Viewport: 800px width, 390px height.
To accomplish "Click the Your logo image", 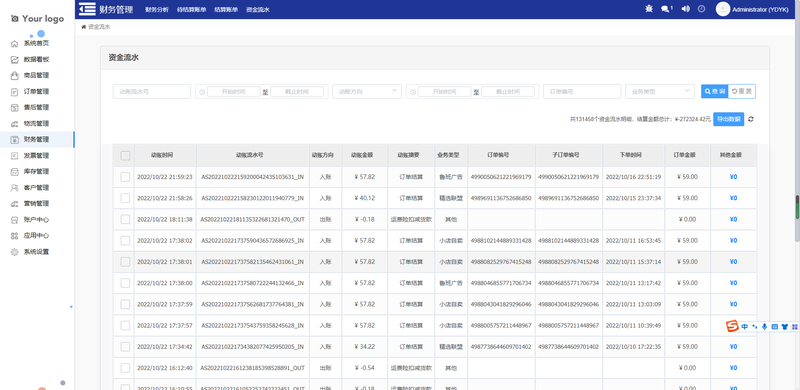I will [x=38, y=19].
